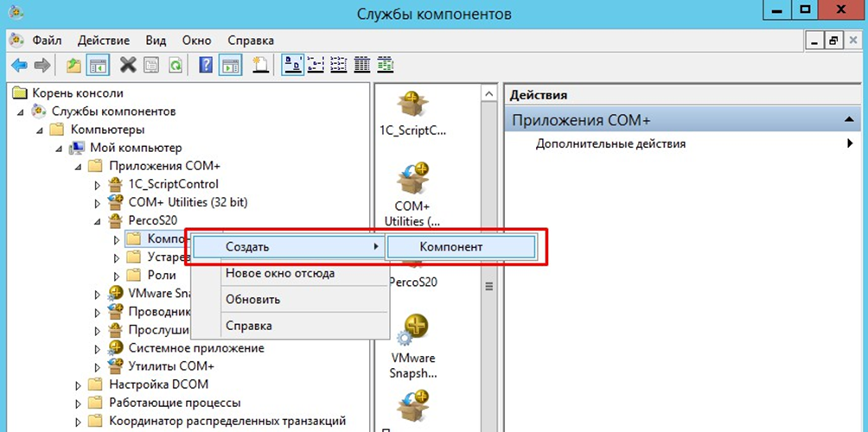Switch to small icons view

click(x=316, y=66)
